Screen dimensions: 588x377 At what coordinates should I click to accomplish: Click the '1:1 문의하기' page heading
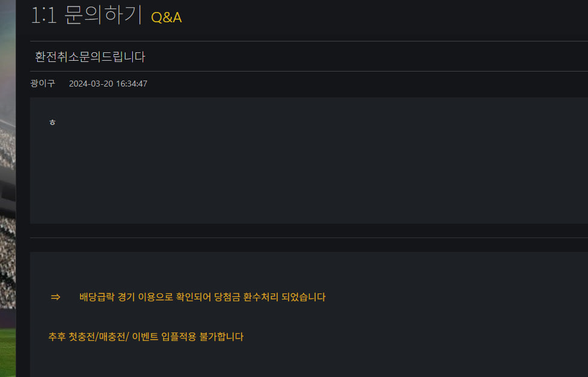click(x=85, y=16)
